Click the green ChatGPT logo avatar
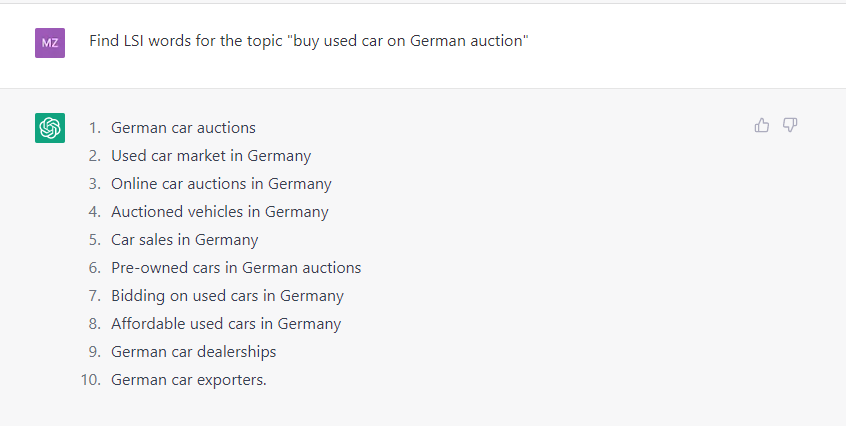 pyautogui.click(x=50, y=128)
